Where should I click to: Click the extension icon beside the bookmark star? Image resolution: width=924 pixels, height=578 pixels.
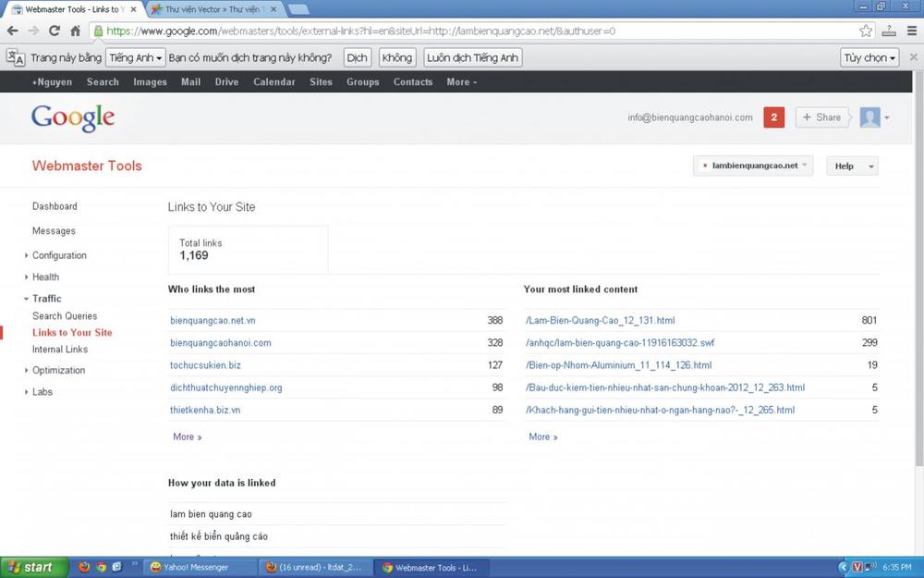[889, 31]
